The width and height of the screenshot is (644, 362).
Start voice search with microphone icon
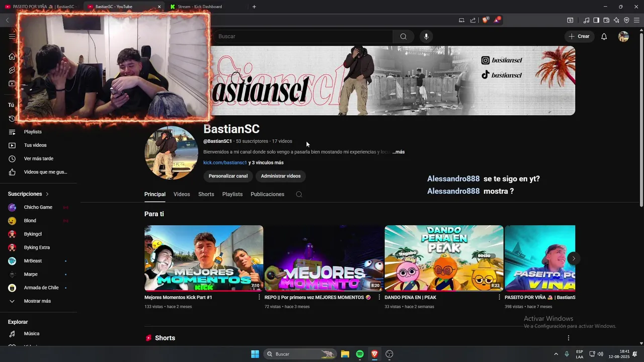pos(426,36)
